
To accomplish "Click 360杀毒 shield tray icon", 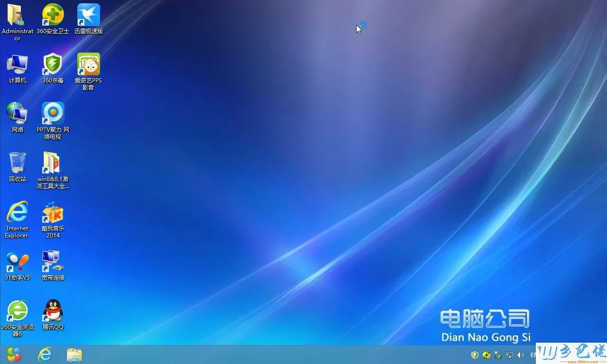I will point(475,355).
